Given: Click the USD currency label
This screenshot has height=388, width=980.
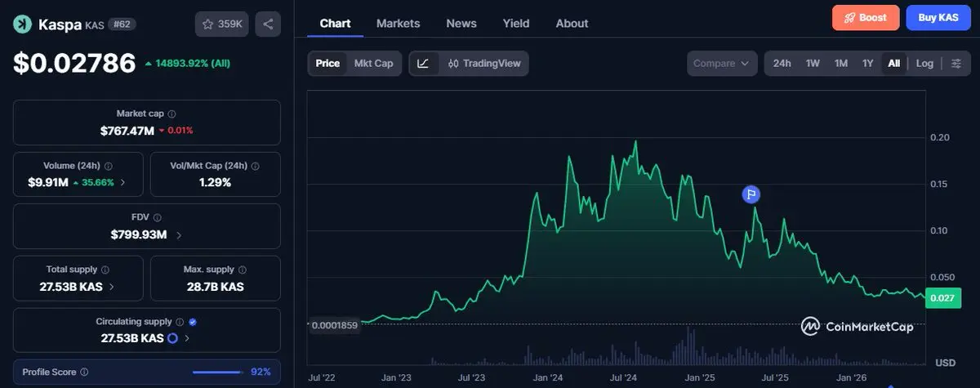Looking at the screenshot, I should tap(945, 363).
